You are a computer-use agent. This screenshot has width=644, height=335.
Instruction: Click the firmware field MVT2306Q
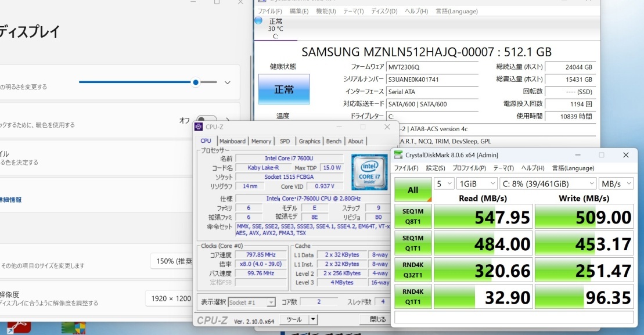[x=433, y=67]
